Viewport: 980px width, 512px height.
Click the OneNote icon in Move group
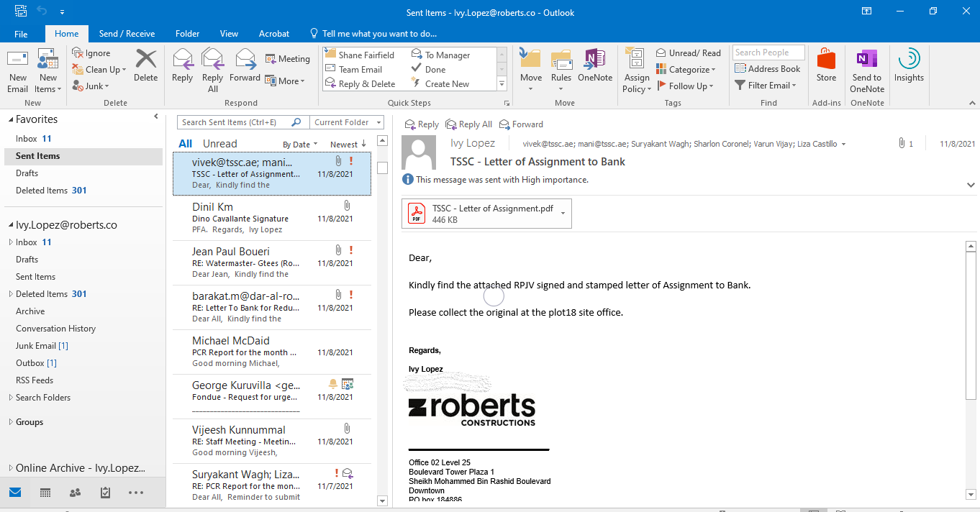595,59
